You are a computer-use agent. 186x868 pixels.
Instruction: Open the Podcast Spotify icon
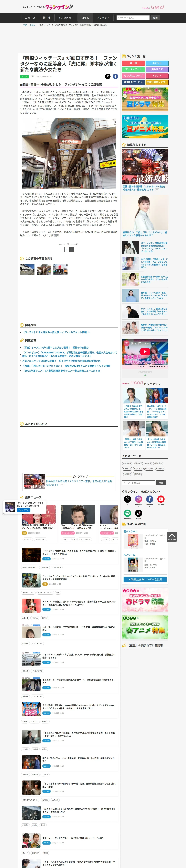pos(127,513)
